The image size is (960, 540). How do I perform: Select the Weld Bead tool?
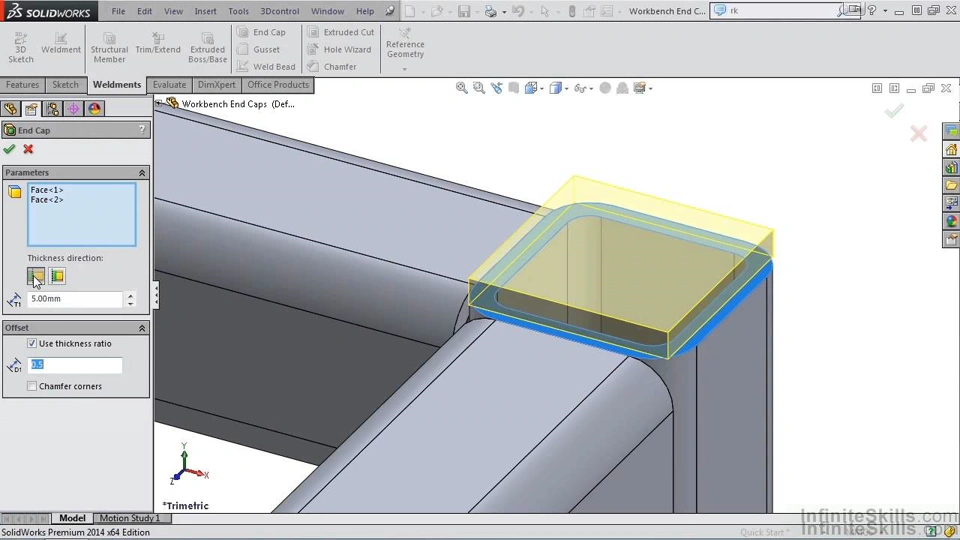pyautogui.click(x=266, y=66)
